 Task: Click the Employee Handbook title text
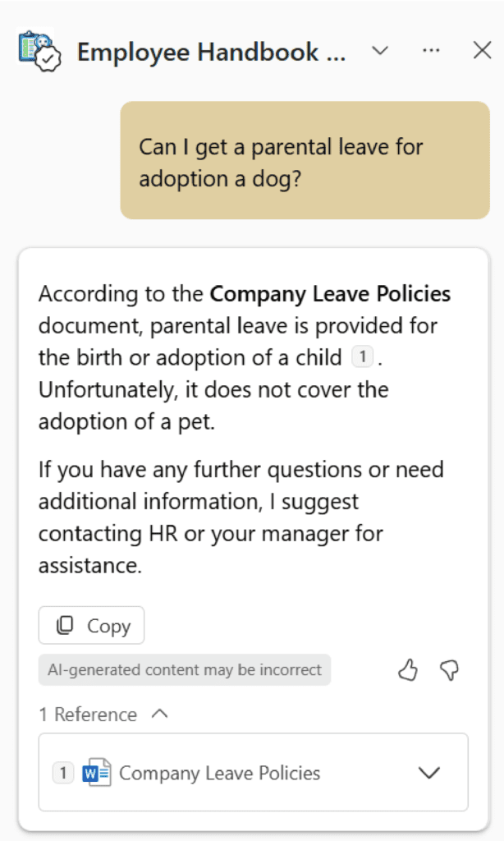point(211,52)
